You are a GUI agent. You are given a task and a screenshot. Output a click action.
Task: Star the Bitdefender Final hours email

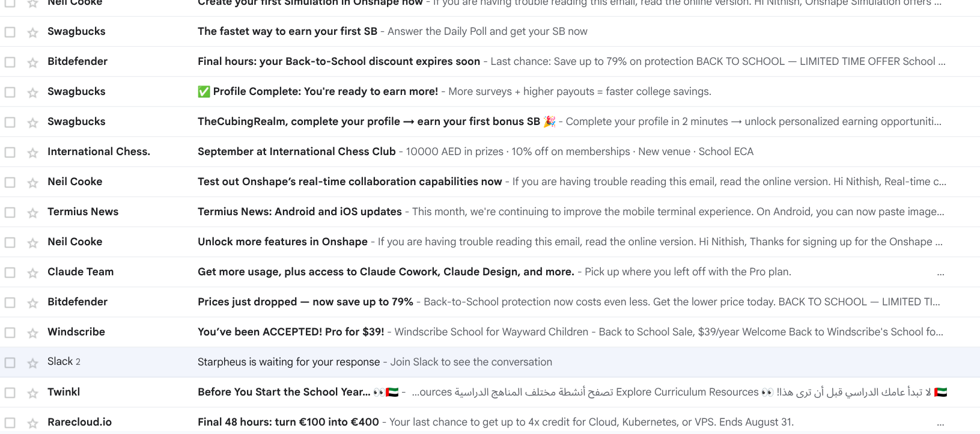[32, 62]
